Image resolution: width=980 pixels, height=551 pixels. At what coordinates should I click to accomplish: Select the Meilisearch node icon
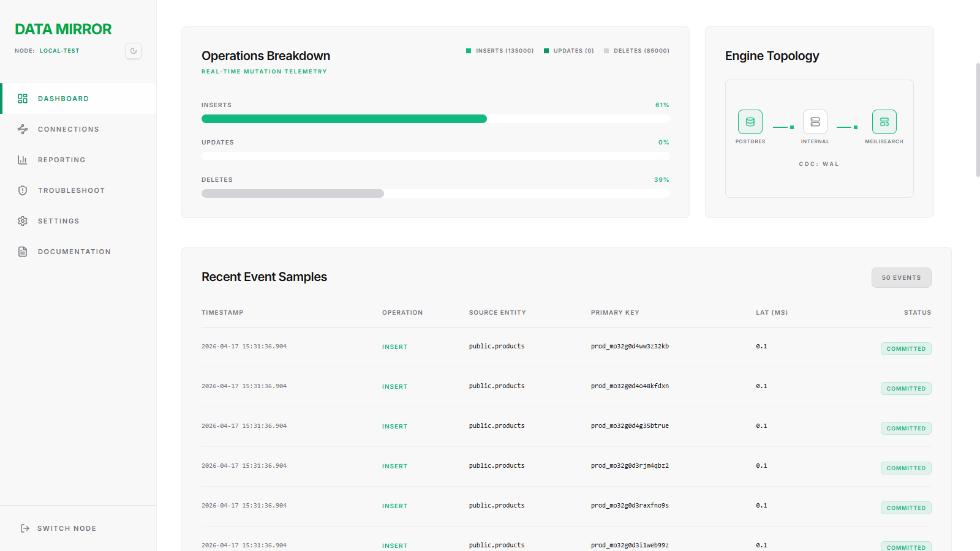pyautogui.click(x=884, y=122)
